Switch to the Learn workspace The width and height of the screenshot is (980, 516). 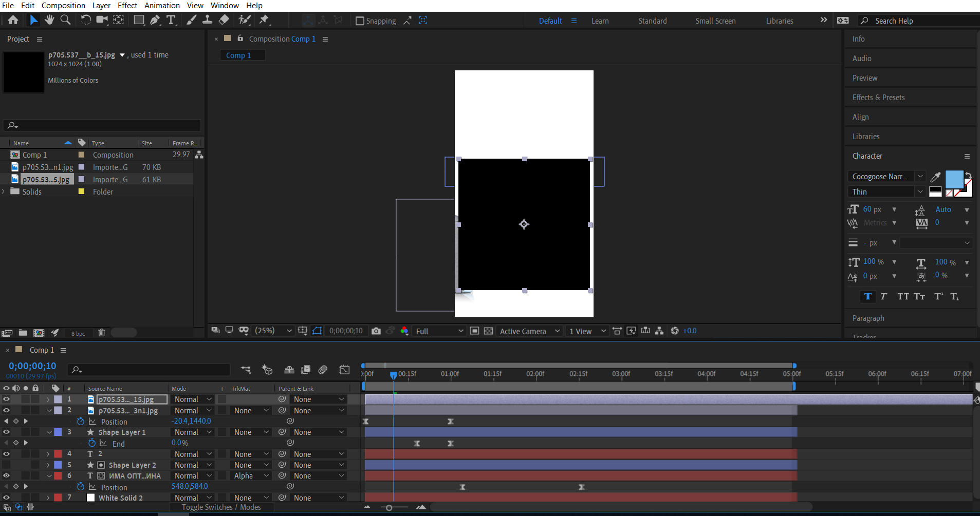[600, 21]
